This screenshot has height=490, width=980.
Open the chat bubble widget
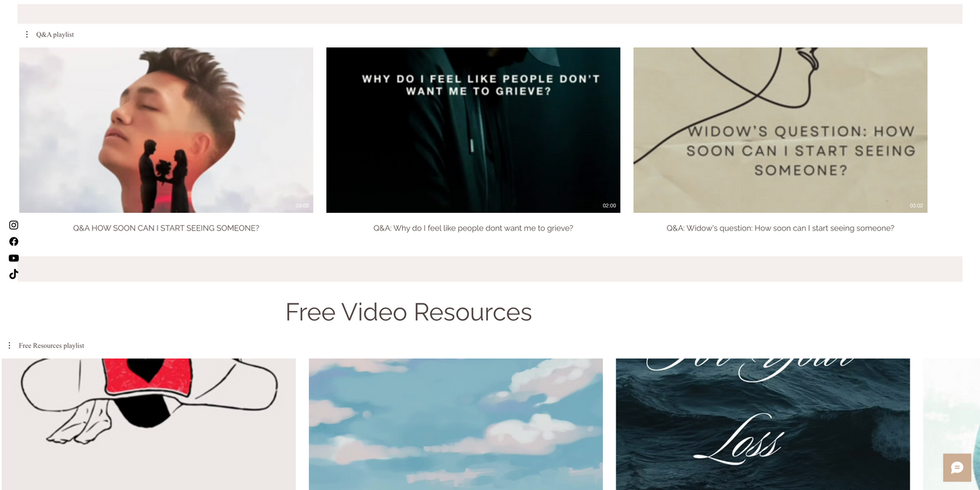[957, 468]
